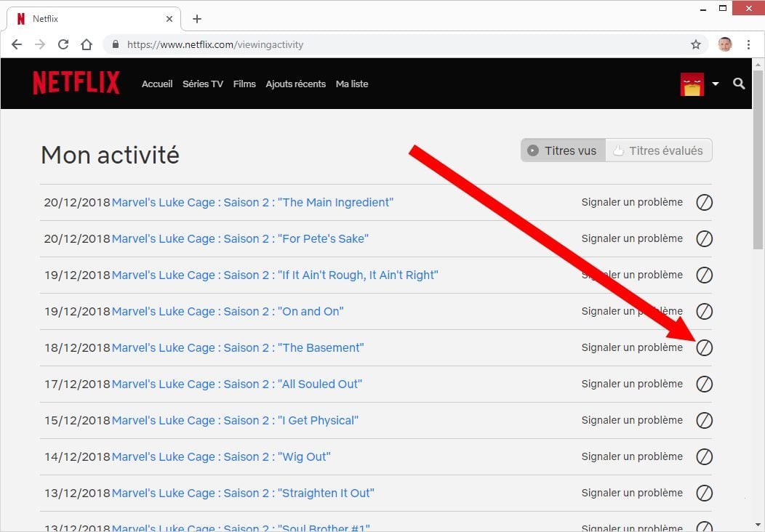Image resolution: width=765 pixels, height=532 pixels.
Task: Hide "All Souled Out" from viewing history
Action: 704,384
